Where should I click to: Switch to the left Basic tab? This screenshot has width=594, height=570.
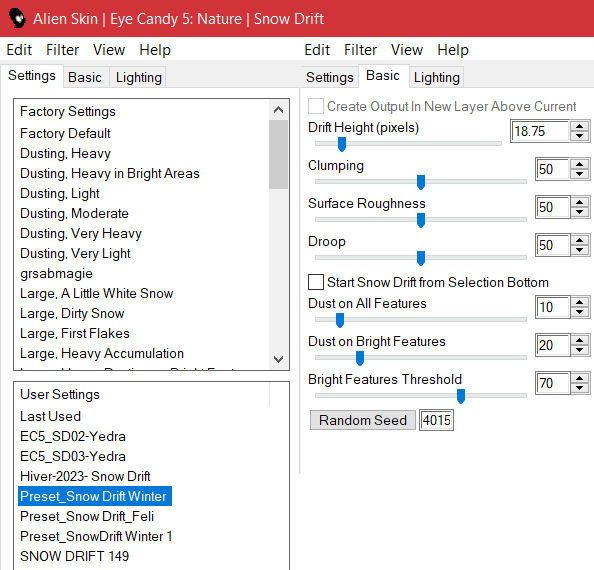pos(85,77)
